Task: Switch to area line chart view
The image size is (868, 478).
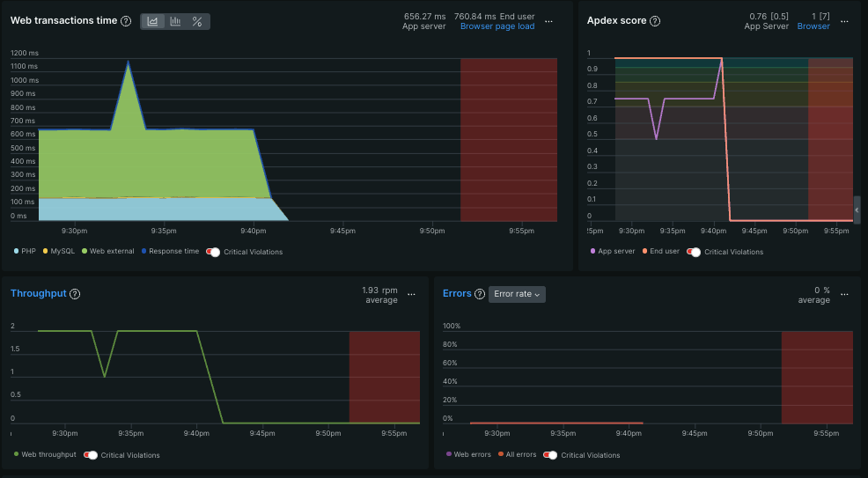Action: (x=153, y=22)
